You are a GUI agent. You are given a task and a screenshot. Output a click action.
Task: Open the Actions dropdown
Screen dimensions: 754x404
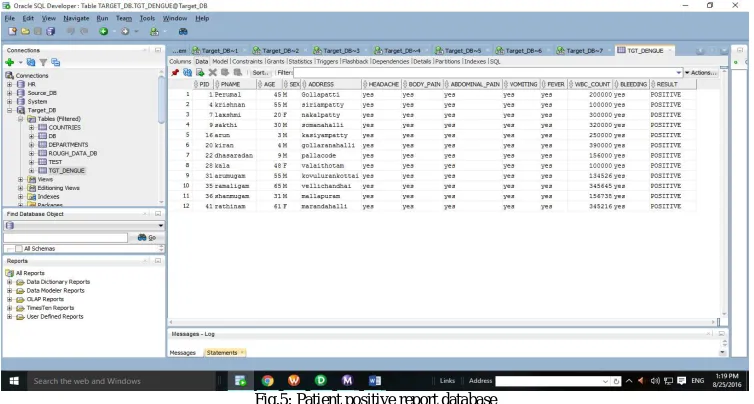coord(701,73)
